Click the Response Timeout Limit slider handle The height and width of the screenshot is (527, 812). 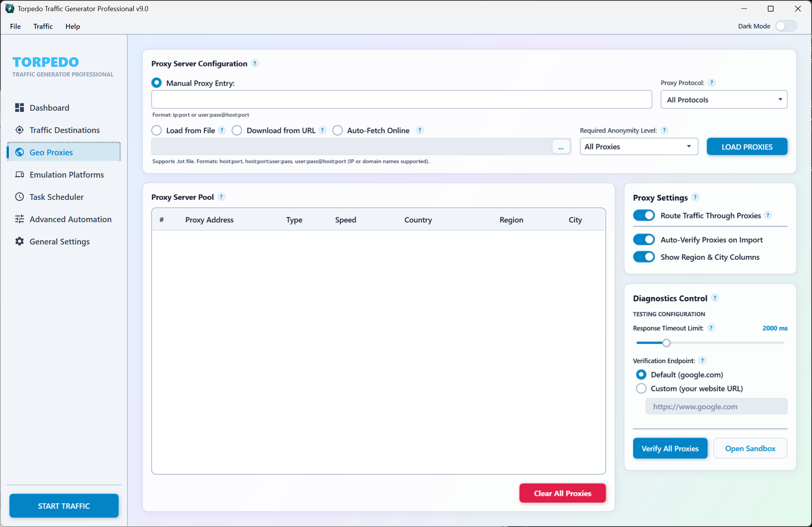[666, 342]
